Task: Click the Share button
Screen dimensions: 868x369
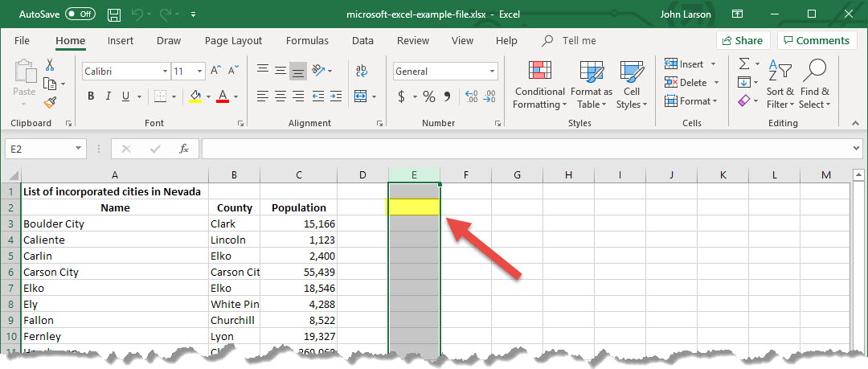Action: [742, 40]
